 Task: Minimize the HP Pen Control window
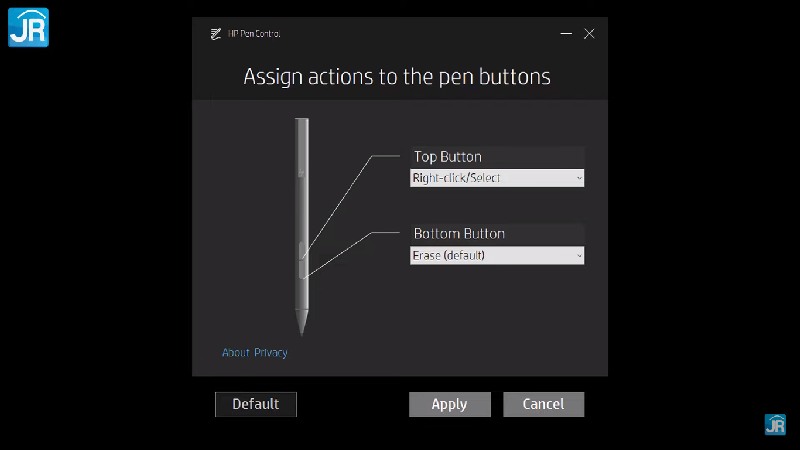(566, 34)
